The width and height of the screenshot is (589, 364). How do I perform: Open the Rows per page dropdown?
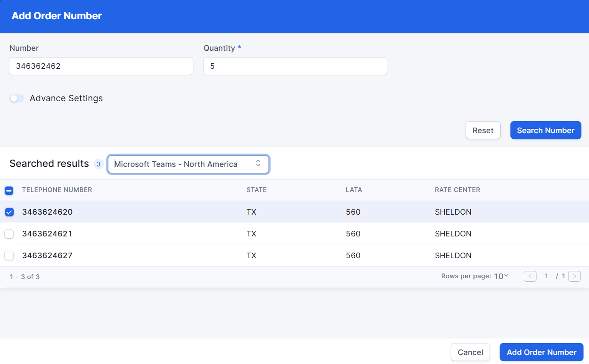(501, 276)
